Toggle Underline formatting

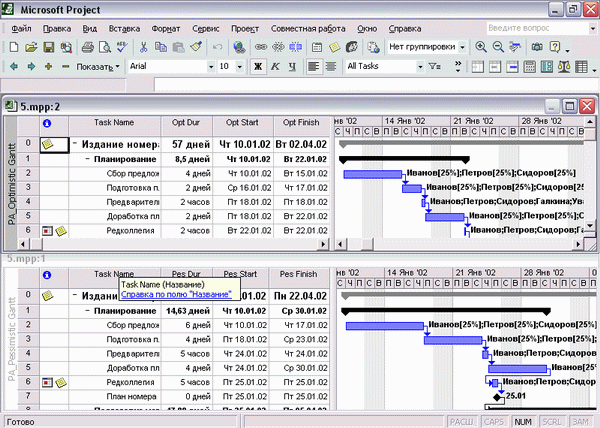(x=292, y=67)
